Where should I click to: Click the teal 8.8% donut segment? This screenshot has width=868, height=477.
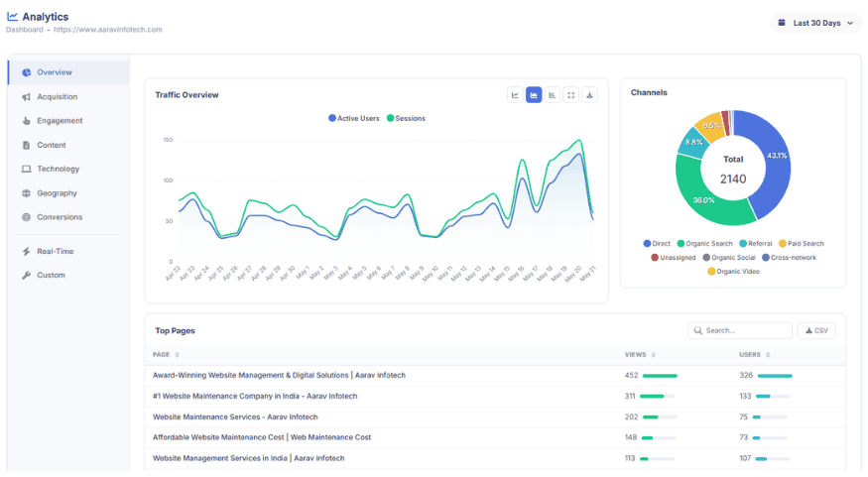[x=692, y=142]
